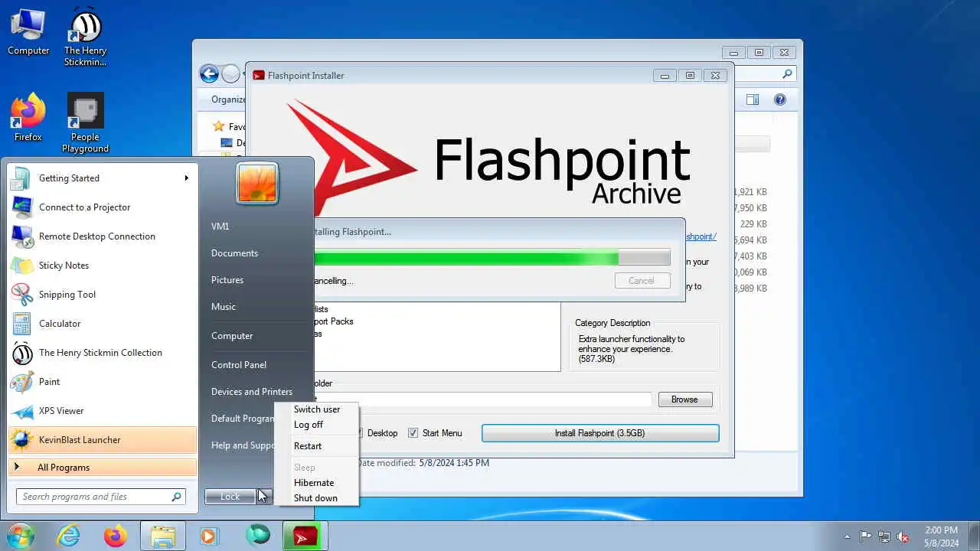Open Pictures from the Start menu
This screenshot has height=551, width=980.
227,280
